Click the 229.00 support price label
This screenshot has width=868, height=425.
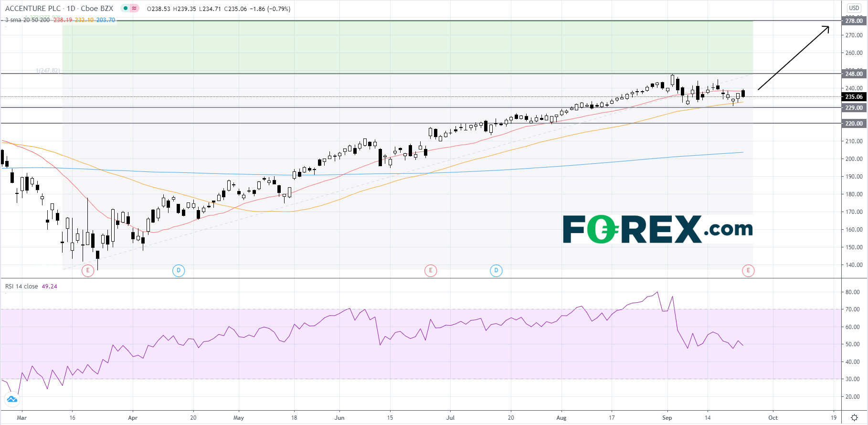click(854, 108)
